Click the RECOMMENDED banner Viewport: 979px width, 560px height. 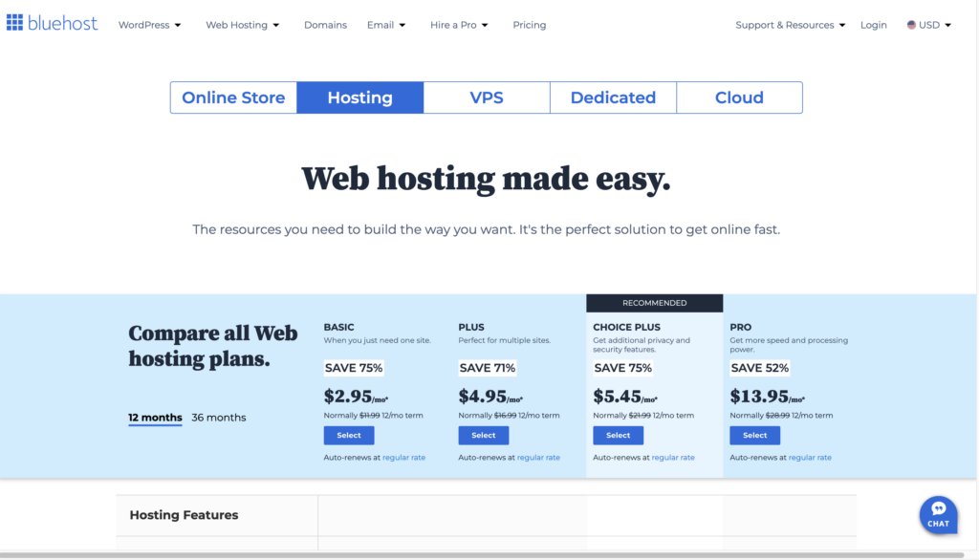(654, 303)
